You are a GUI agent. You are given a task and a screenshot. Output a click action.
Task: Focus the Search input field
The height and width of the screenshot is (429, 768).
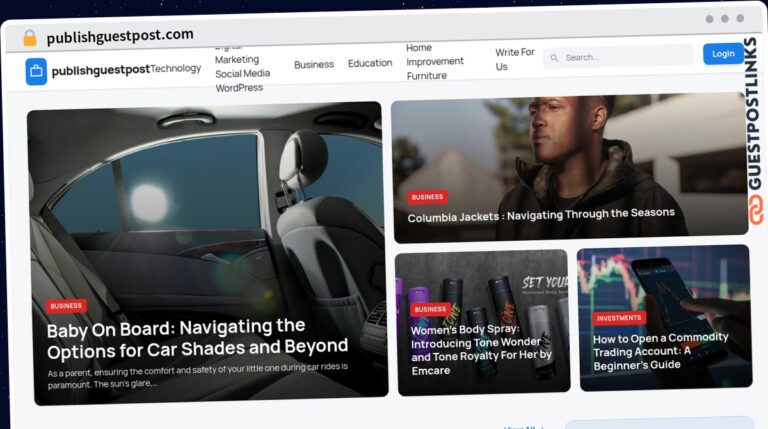tap(618, 56)
